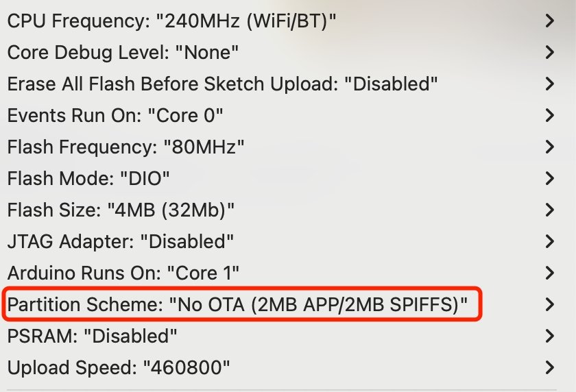Select the Core Debug Level option
The width and height of the screenshot is (576, 392).
[x=123, y=52]
